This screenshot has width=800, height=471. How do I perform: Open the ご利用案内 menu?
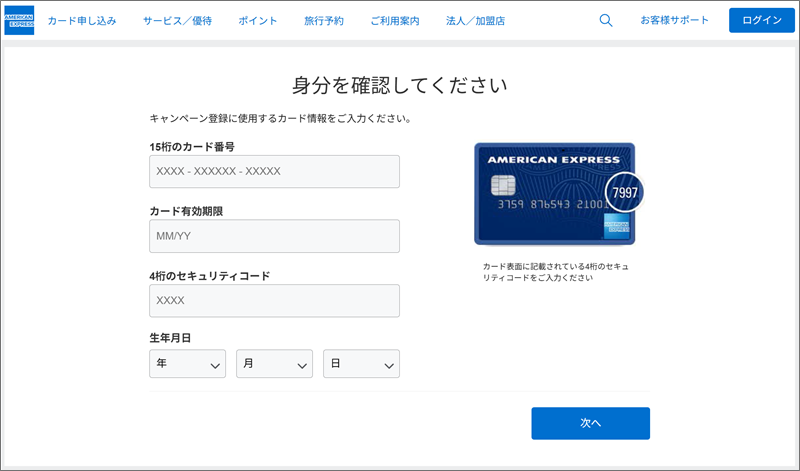(x=395, y=21)
